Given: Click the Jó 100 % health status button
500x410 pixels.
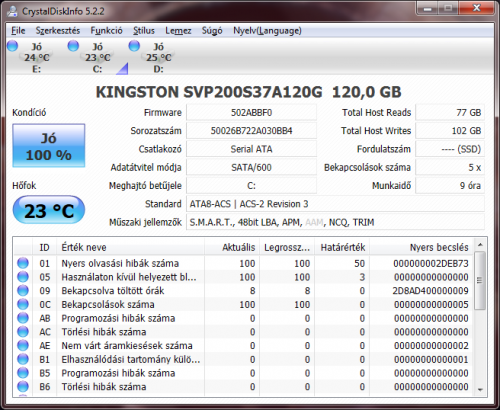Looking at the screenshot, I should [x=49, y=145].
